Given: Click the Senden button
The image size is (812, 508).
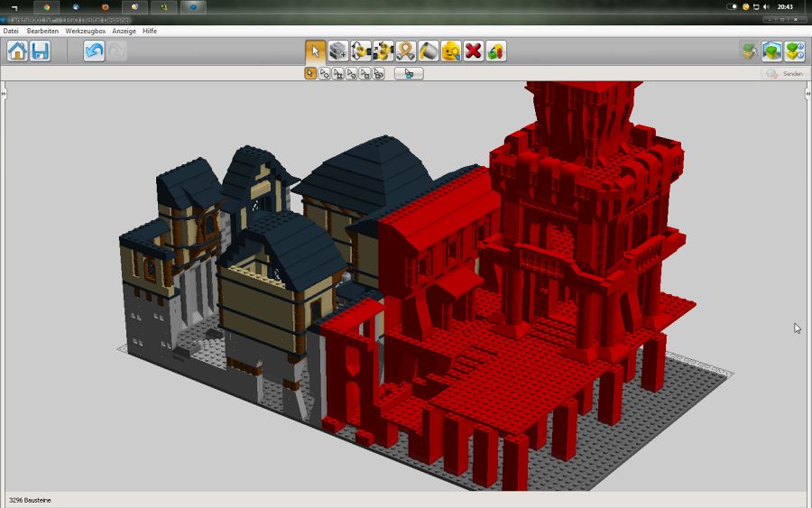Looking at the screenshot, I should 783,73.
